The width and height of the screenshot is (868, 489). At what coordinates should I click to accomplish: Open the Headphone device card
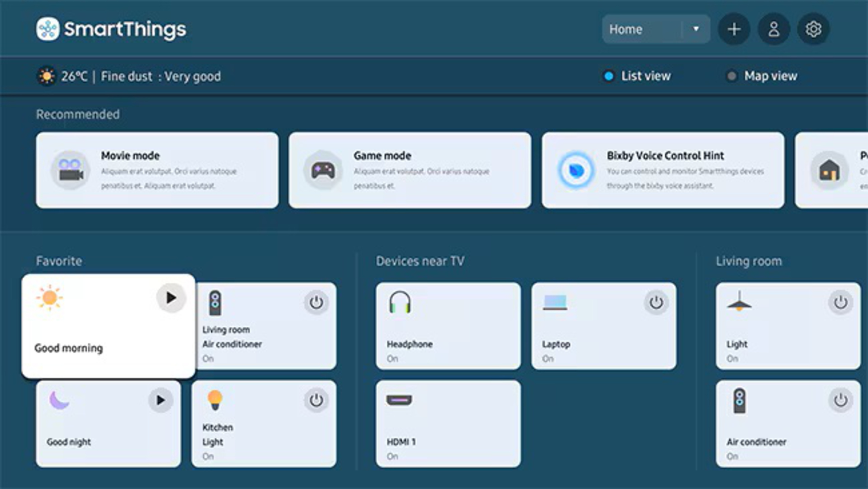coord(448,326)
